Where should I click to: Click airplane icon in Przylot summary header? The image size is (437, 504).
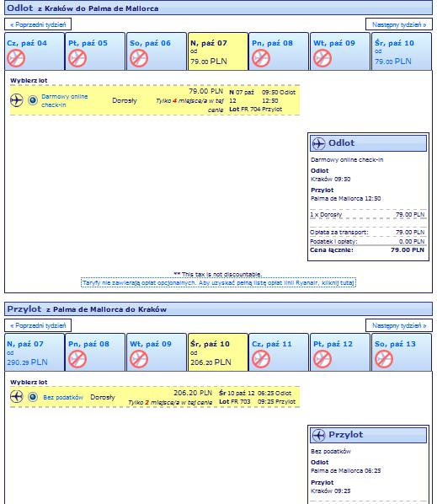point(319,435)
